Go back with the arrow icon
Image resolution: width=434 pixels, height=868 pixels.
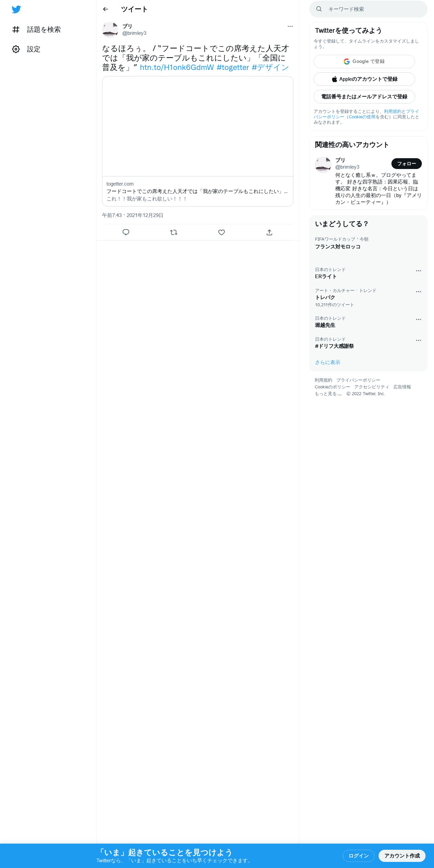point(105,9)
